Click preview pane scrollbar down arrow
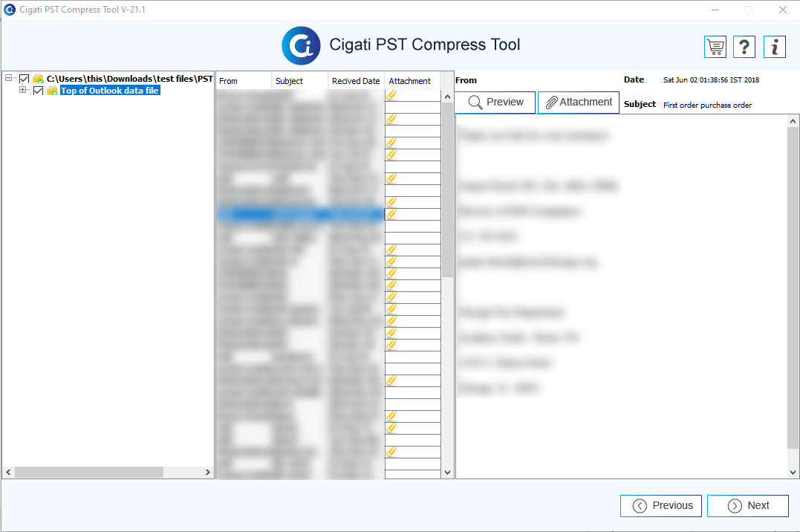Screen dimensions: 800x532 pos(793,473)
